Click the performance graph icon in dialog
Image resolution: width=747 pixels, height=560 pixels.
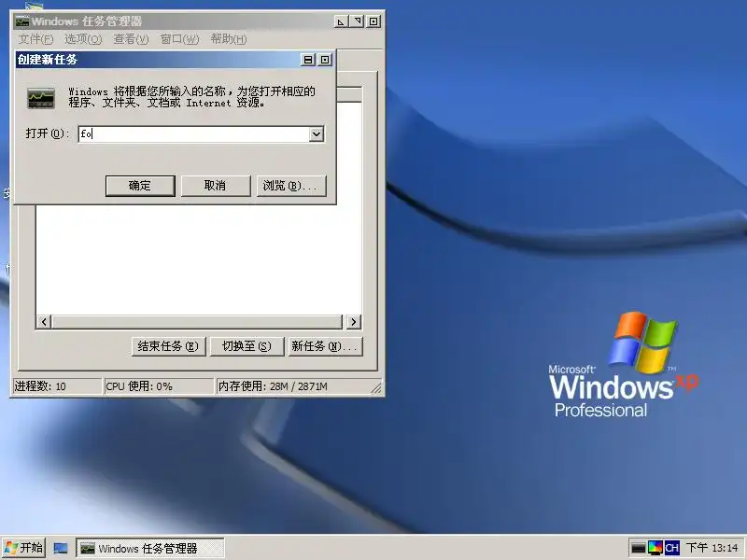pos(41,98)
